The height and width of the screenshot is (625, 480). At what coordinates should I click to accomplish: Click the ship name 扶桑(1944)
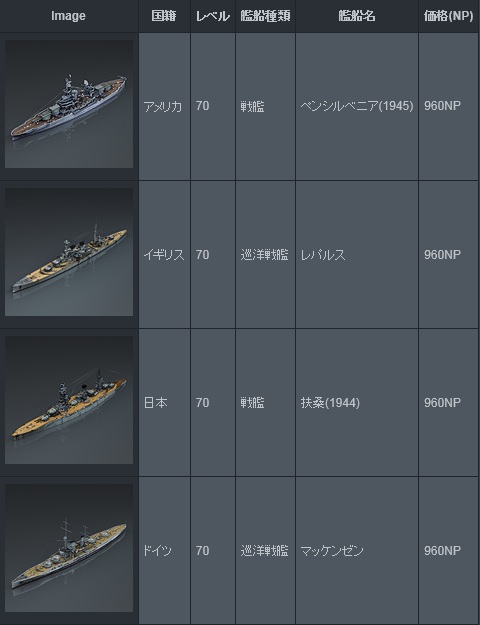tap(330, 403)
